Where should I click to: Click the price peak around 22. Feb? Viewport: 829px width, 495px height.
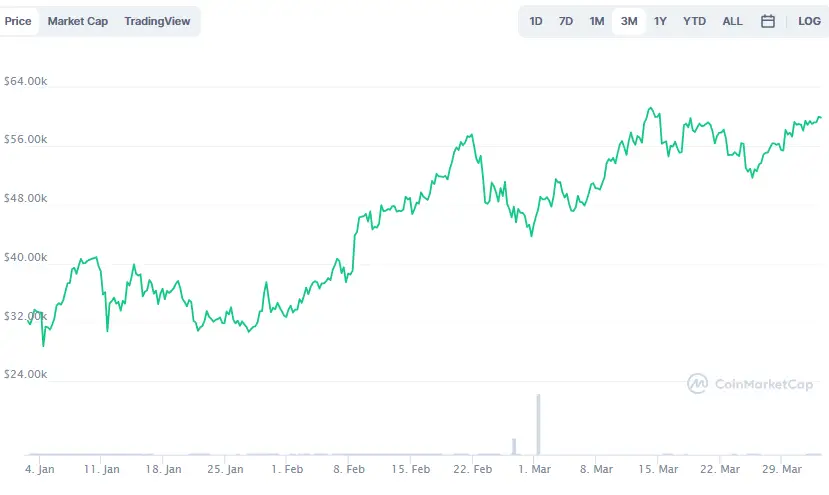click(x=471, y=136)
